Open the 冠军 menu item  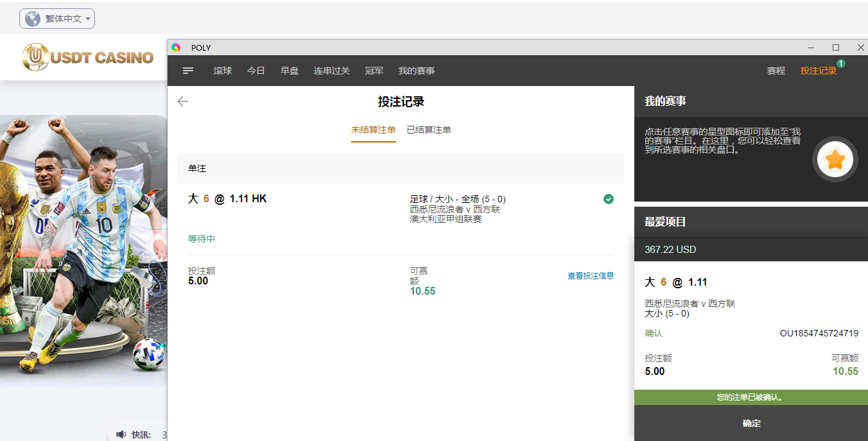374,71
